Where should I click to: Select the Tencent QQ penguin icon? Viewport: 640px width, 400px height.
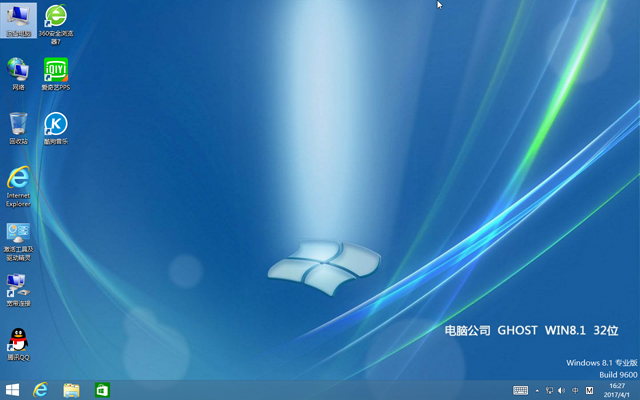(x=18, y=341)
